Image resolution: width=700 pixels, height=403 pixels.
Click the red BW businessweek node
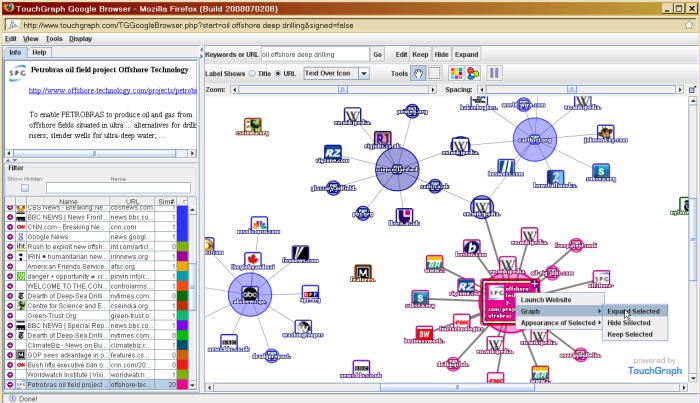(x=424, y=333)
